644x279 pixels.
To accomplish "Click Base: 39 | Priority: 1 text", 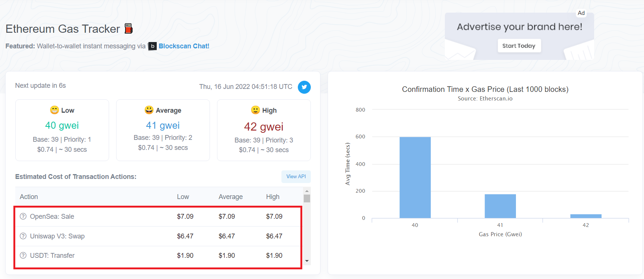I will (x=62, y=139).
